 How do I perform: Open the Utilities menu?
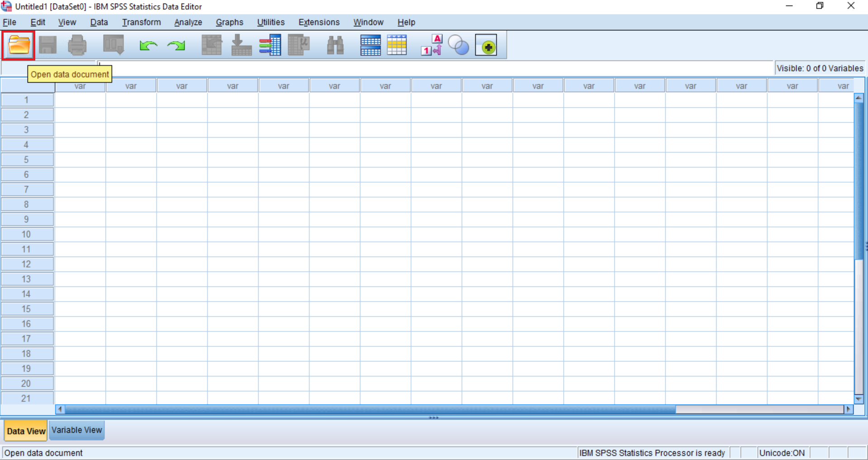click(x=270, y=22)
